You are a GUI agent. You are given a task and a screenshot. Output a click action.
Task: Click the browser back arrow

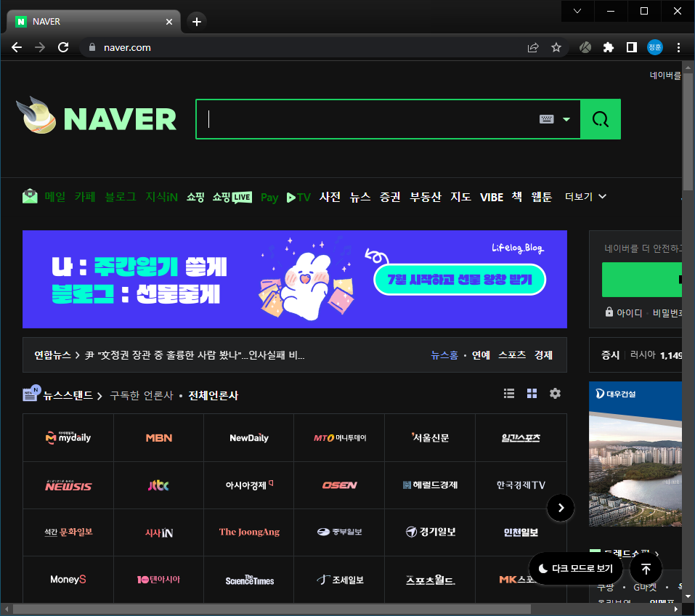17,47
